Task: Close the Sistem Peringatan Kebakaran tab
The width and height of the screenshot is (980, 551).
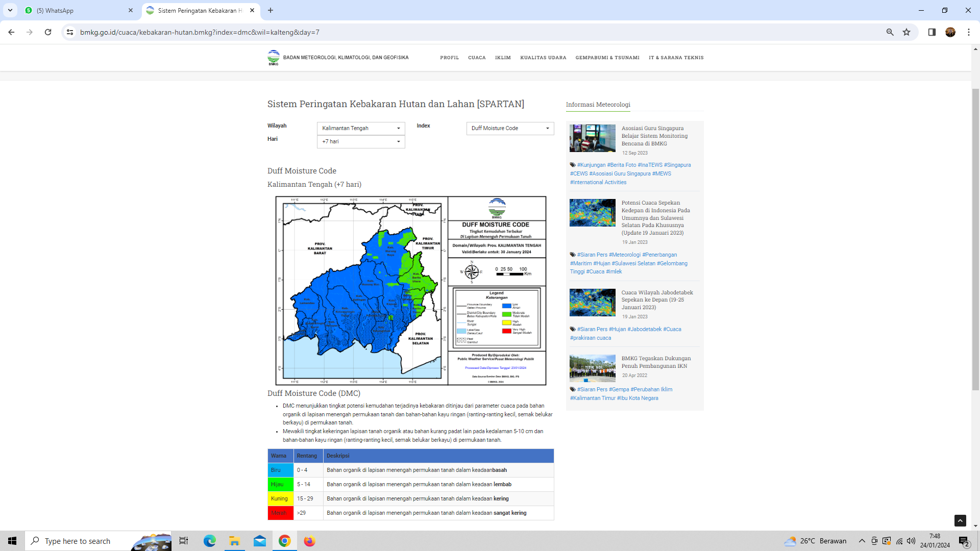Action: click(x=252, y=10)
